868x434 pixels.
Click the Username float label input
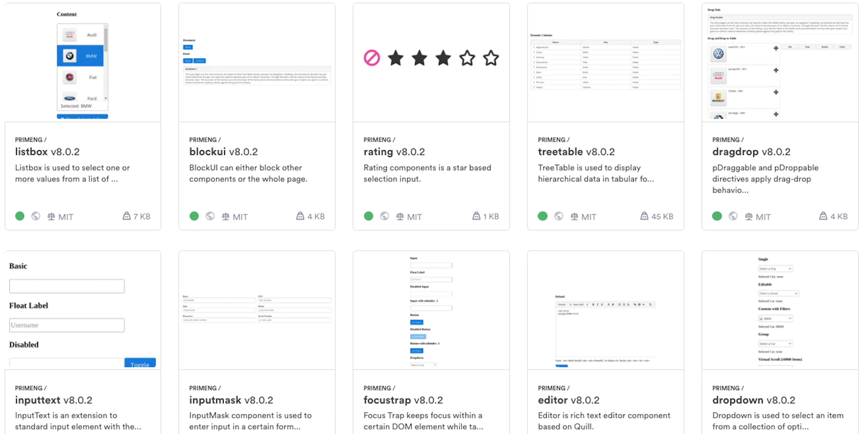67,325
